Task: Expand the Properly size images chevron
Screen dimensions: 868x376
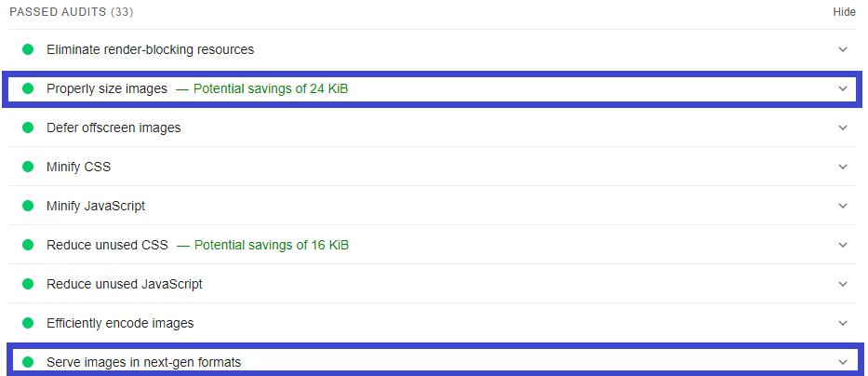Action: (x=843, y=88)
